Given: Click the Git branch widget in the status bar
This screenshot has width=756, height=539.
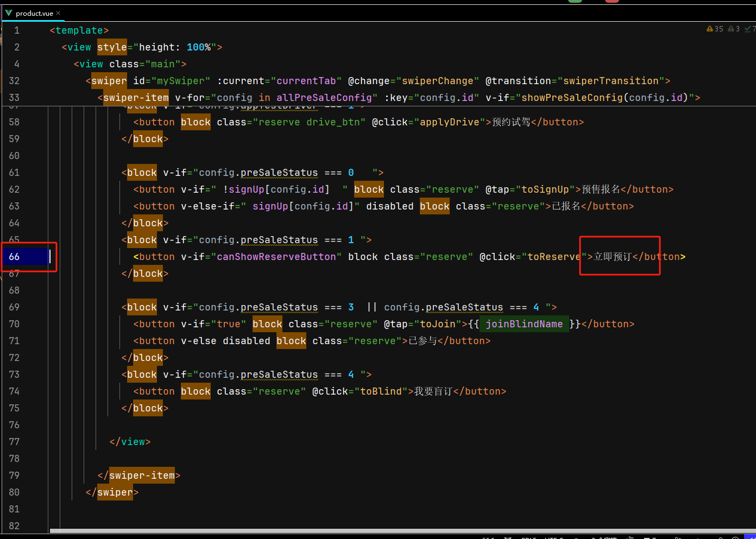Looking at the screenshot, I should [x=507, y=537].
